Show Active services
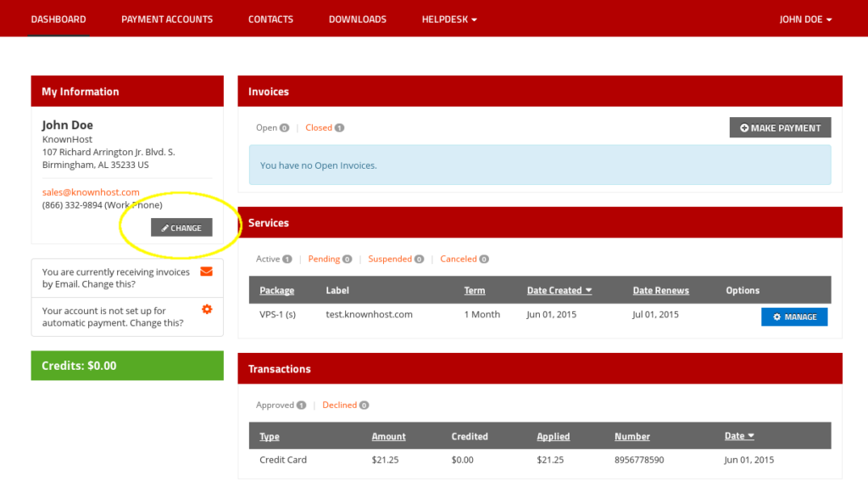Image resolution: width=868 pixels, height=487 pixels. coord(274,259)
